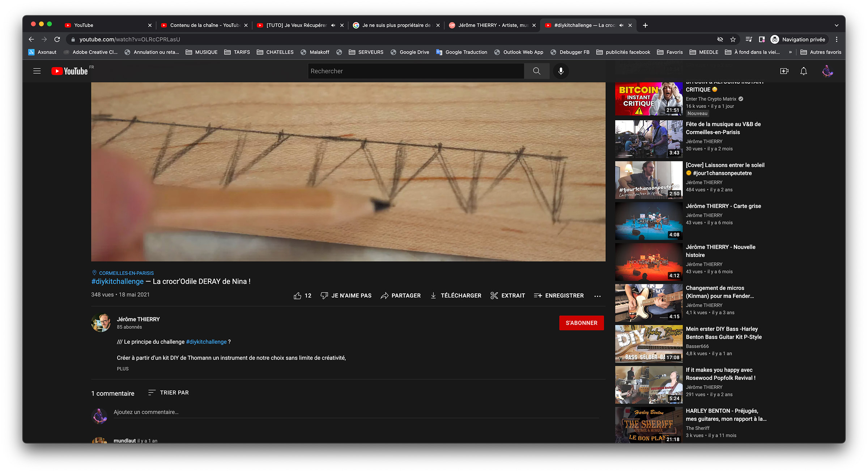The width and height of the screenshot is (868, 473).
Task: Open the Autres favoris folder
Action: click(821, 52)
